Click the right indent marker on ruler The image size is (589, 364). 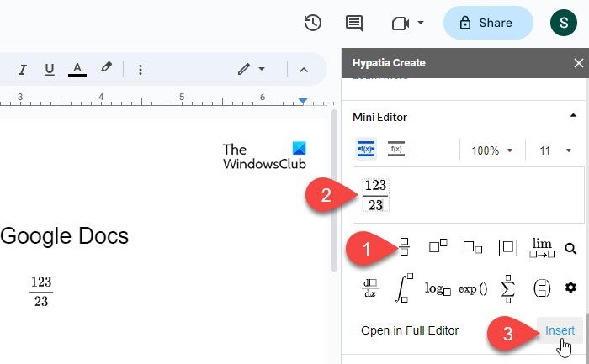303,101
